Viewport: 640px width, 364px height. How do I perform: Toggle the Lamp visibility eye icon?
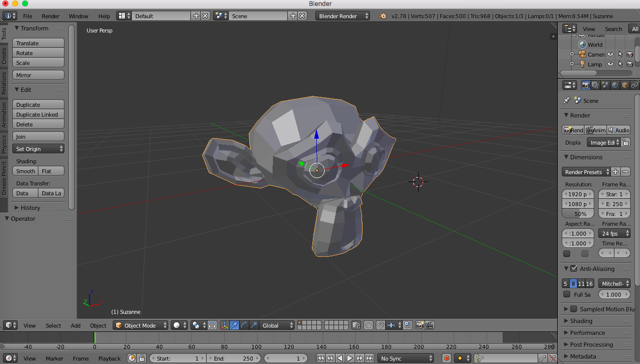[x=610, y=64]
